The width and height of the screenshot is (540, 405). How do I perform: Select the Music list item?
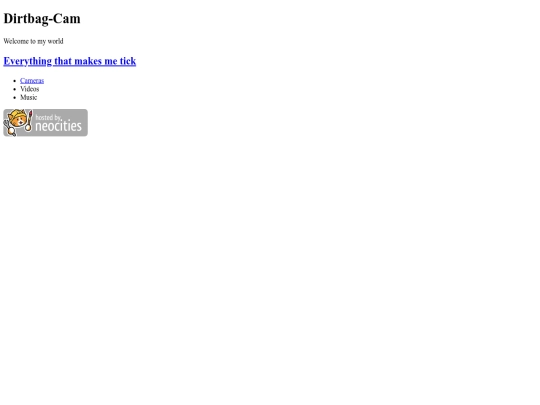29,97
